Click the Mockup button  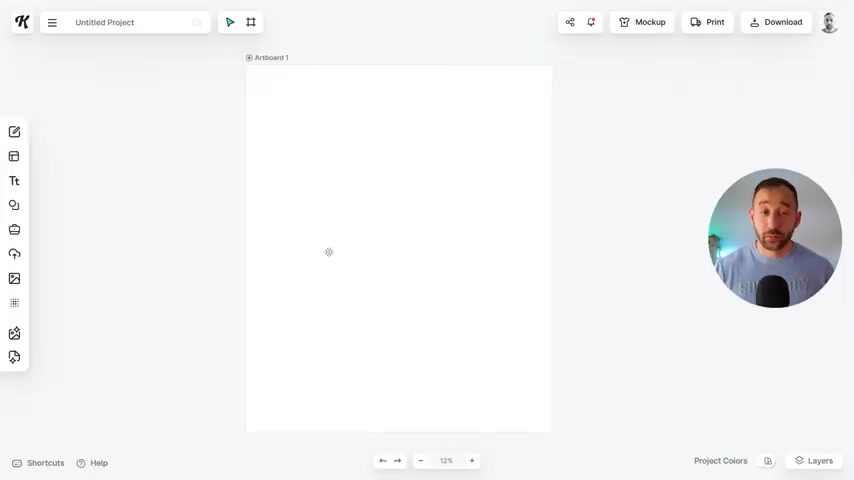tap(642, 22)
